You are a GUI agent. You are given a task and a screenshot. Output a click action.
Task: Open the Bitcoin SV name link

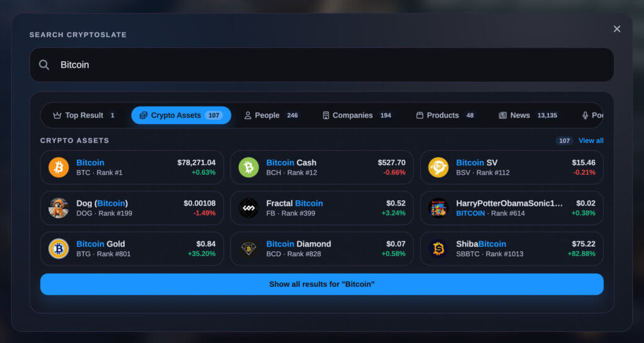pyautogui.click(x=477, y=162)
